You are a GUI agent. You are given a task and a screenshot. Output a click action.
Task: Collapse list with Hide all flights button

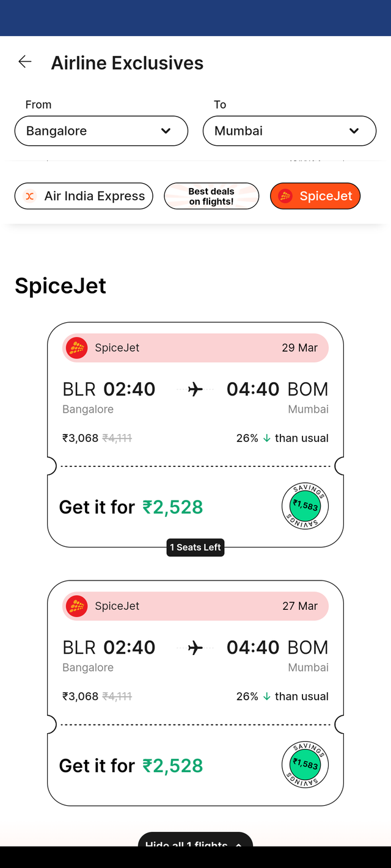[195, 840]
